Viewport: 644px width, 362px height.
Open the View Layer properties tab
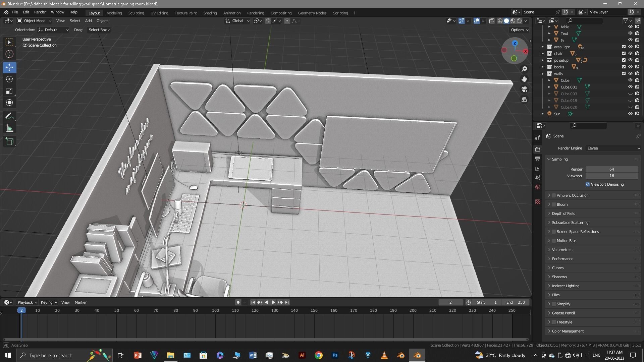click(x=538, y=168)
